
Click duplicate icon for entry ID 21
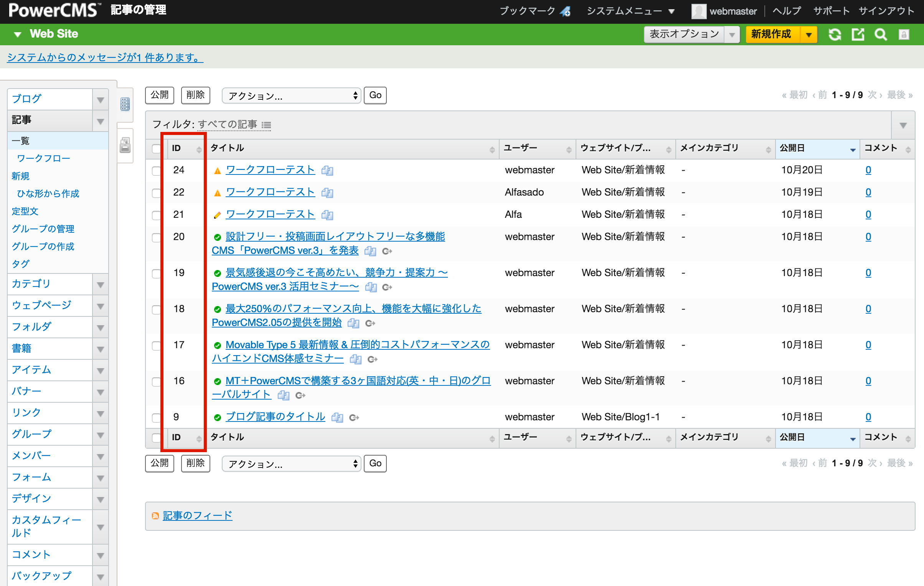click(327, 215)
